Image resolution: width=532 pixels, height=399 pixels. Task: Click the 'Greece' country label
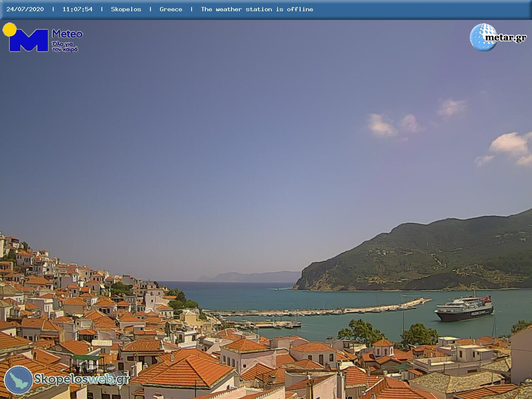tap(171, 9)
